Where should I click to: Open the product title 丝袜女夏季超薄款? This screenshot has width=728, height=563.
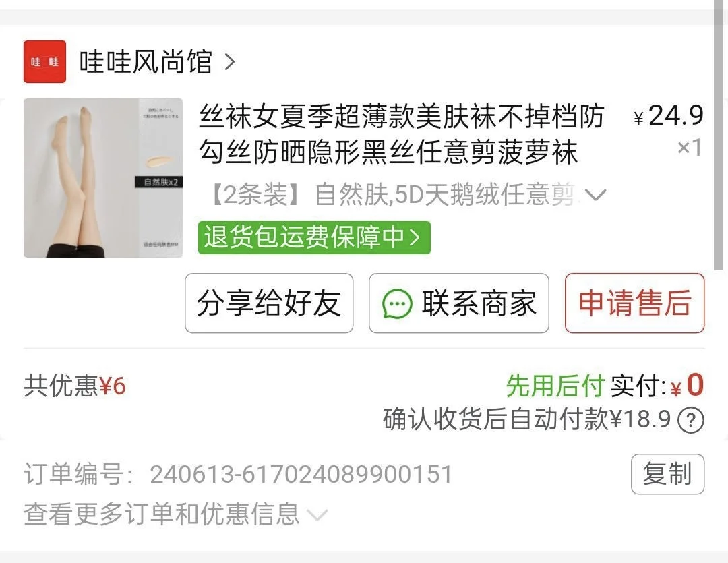click(402, 134)
